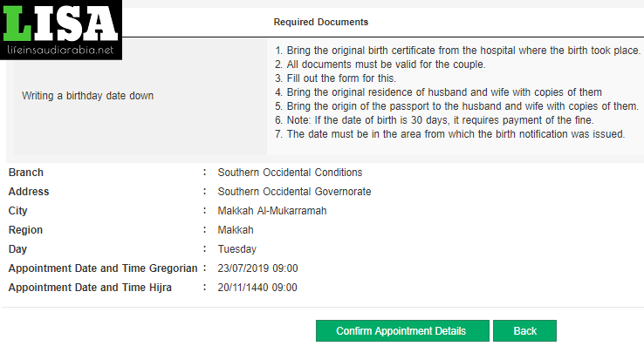Click the LISA logo image
This screenshot has height=353, width=644.
[x=61, y=30]
